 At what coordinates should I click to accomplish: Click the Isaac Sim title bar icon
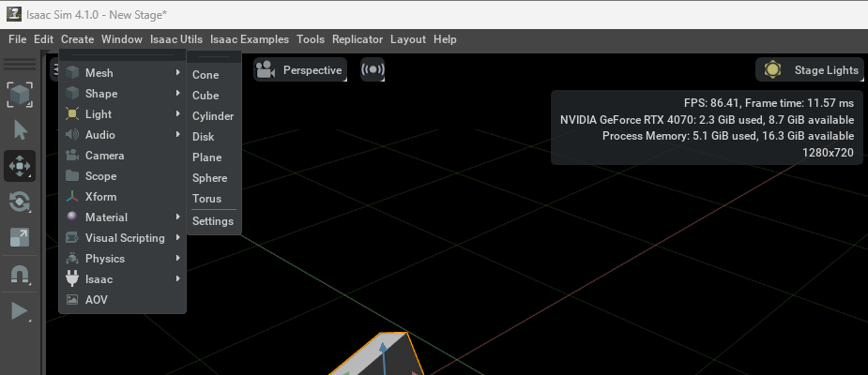pyautogui.click(x=14, y=14)
